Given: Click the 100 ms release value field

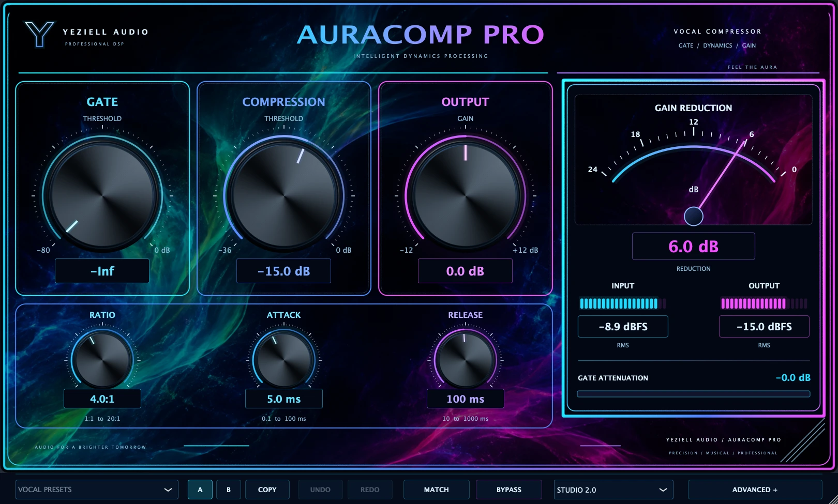Looking at the screenshot, I should 465,399.
